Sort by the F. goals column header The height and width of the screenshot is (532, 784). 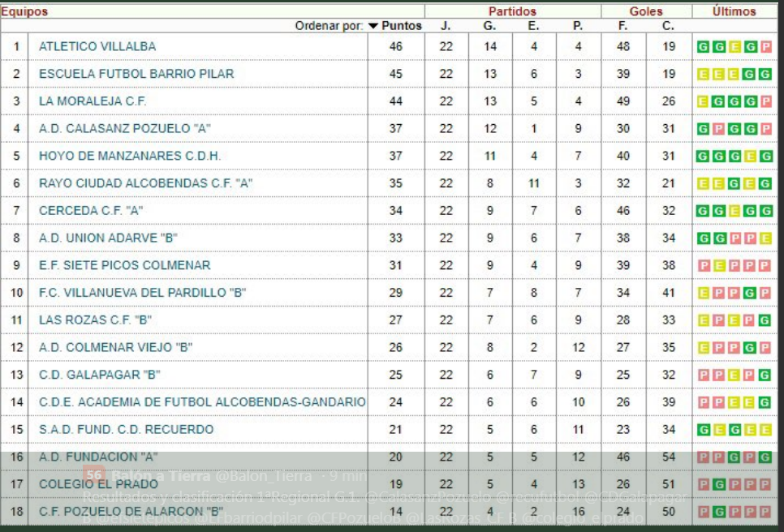[x=623, y=26]
